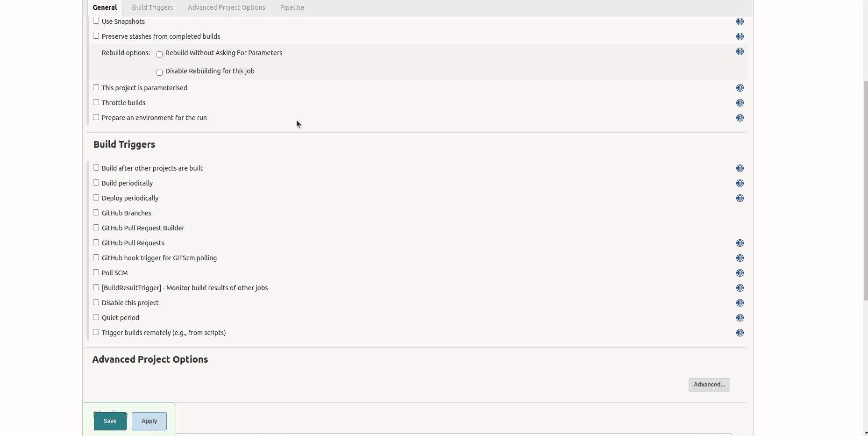
Task: Click the Apply button
Action: coord(149,421)
